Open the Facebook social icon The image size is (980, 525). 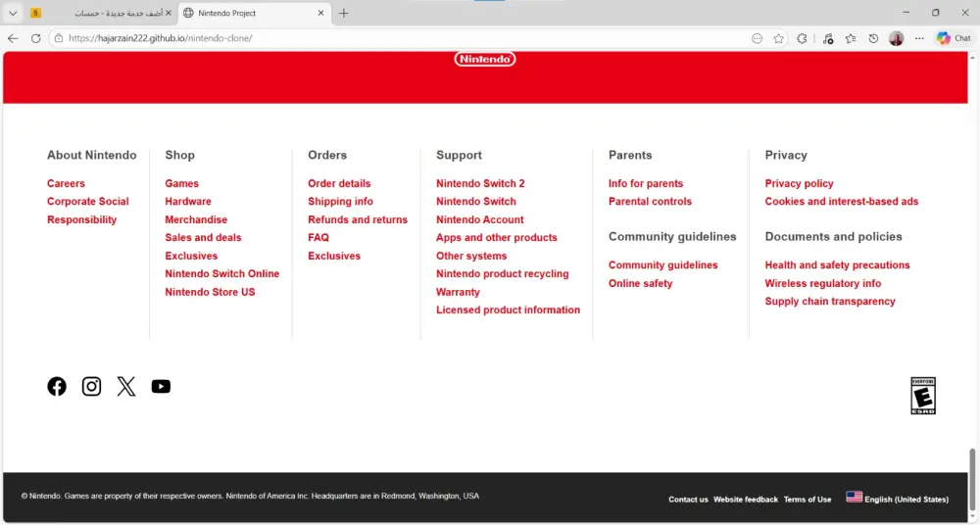[x=57, y=386]
